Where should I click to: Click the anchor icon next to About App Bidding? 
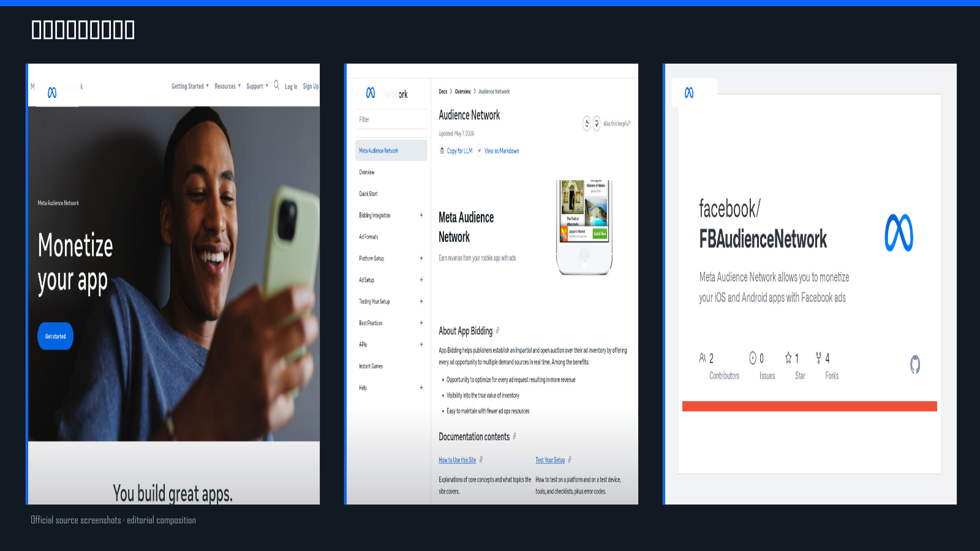pos(497,331)
